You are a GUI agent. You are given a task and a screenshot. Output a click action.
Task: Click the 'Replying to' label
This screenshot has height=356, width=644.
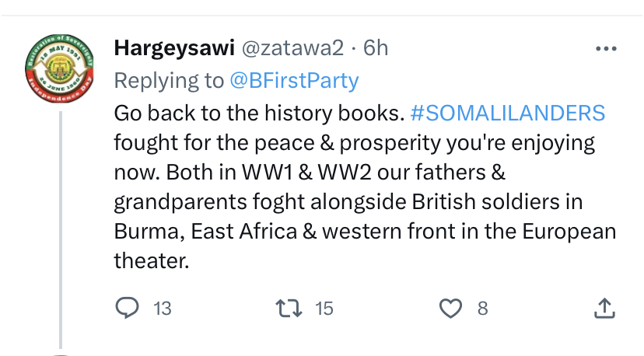pyautogui.click(x=169, y=81)
